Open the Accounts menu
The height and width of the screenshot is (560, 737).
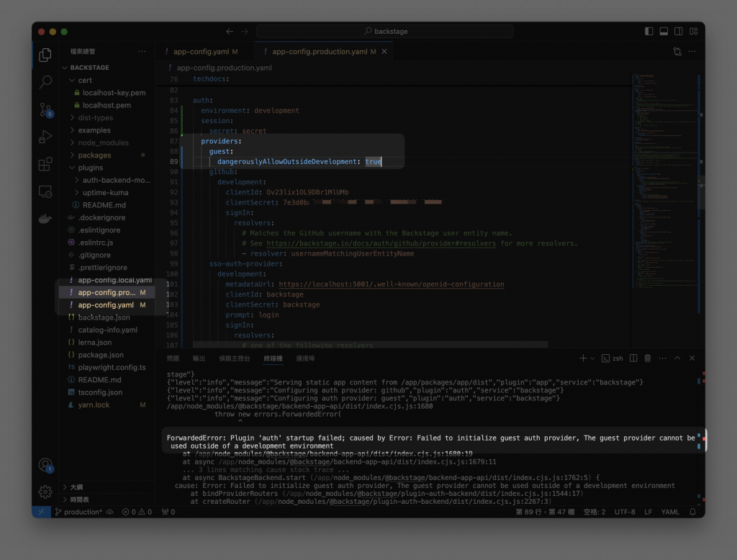coord(45,466)
